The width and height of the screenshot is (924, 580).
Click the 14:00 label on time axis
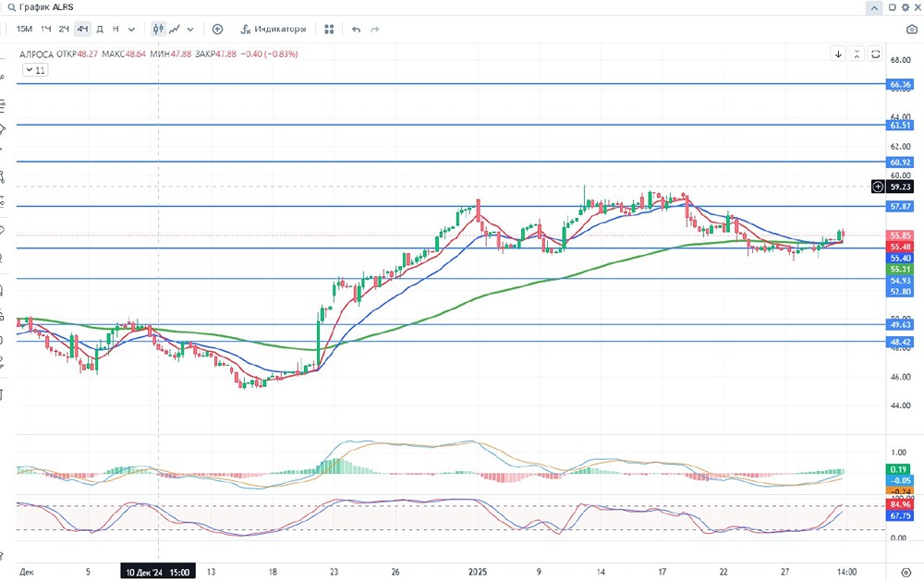[x=846, y=572]
